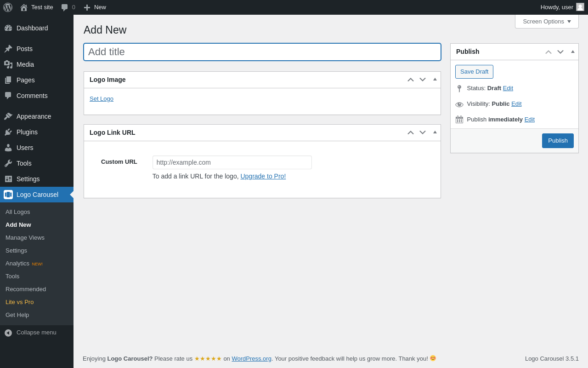Open Pages menu

coord(37,80)
